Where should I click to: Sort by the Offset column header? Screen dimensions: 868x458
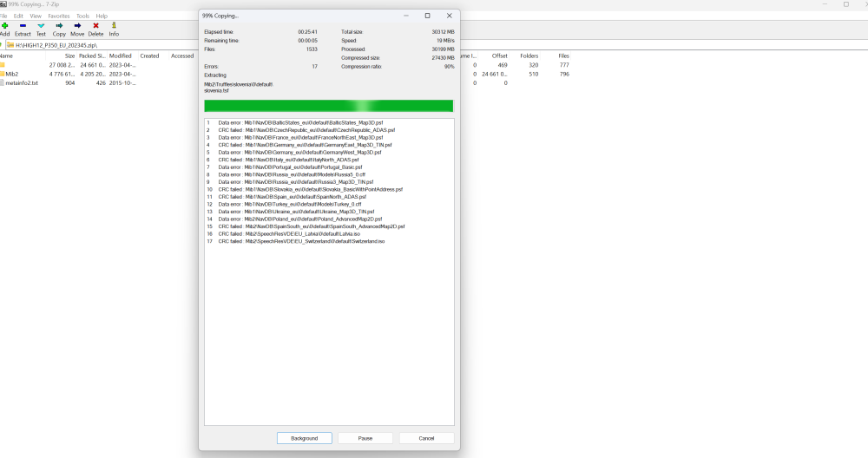(x=499, y=56)
